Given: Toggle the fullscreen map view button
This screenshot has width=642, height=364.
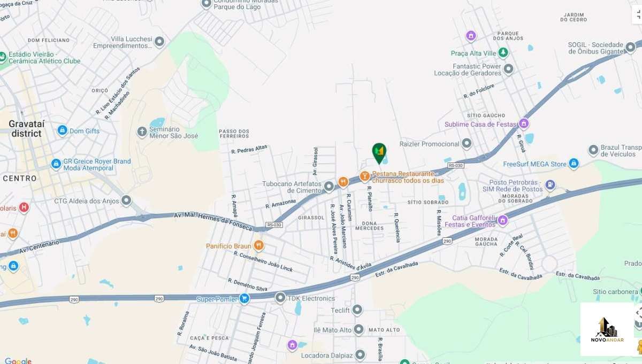Looking at the screenshot, I should (x=637, y=15).
